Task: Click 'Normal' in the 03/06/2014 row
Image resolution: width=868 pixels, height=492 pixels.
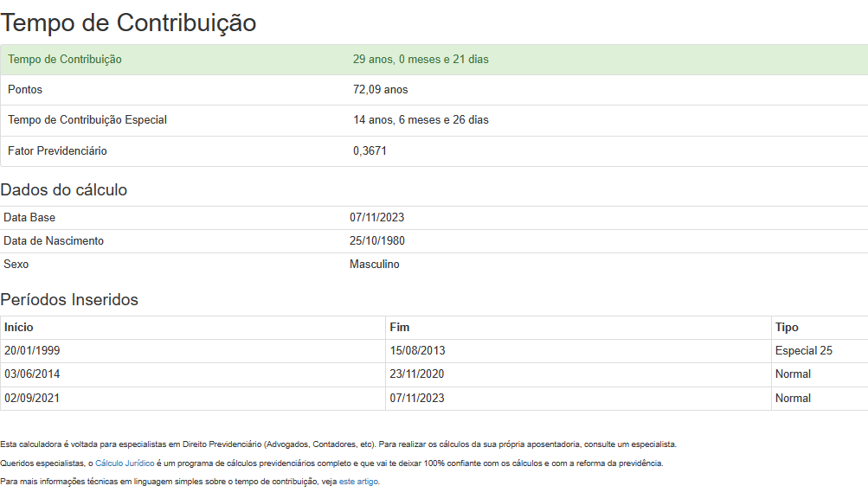Action: pos(793,374)
